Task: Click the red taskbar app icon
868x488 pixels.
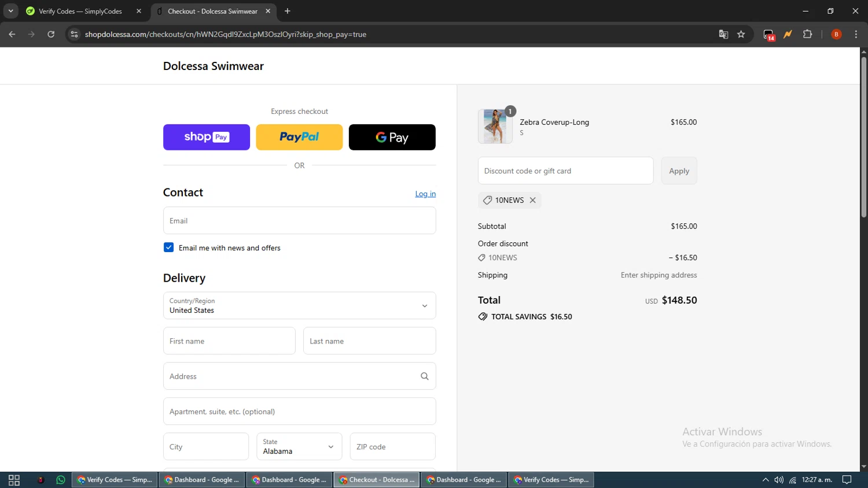Action: [41, 480]
